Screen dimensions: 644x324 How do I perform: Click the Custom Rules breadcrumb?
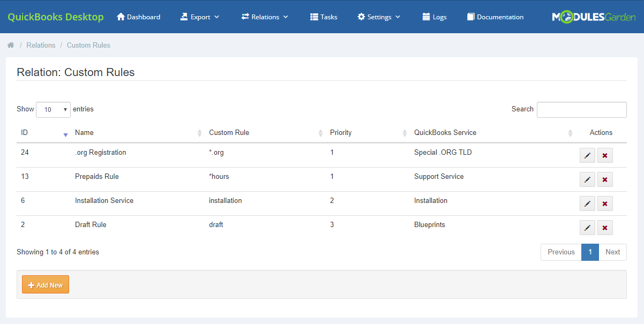click(88, 46)
